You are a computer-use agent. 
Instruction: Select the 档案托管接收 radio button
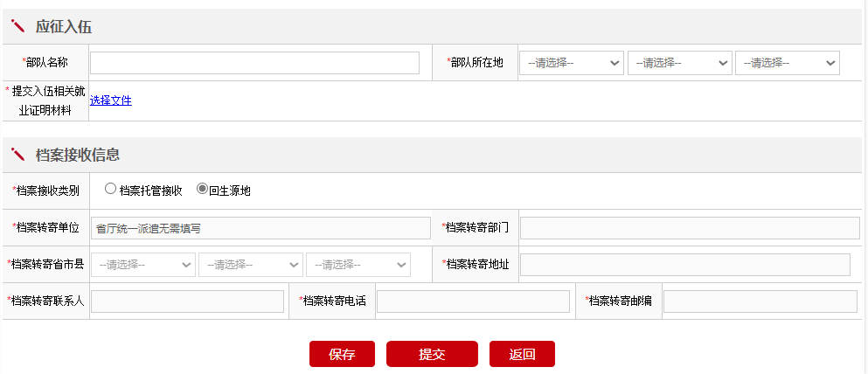coord(110,189)
